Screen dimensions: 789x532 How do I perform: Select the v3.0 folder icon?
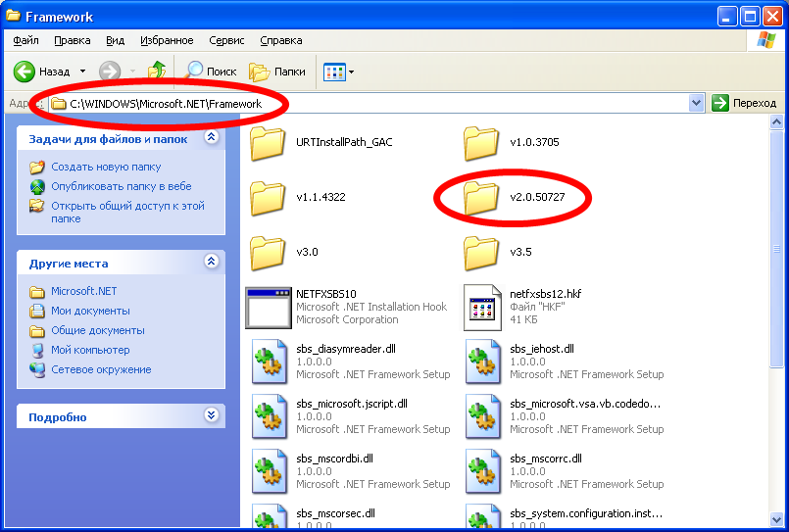[268, 253]
